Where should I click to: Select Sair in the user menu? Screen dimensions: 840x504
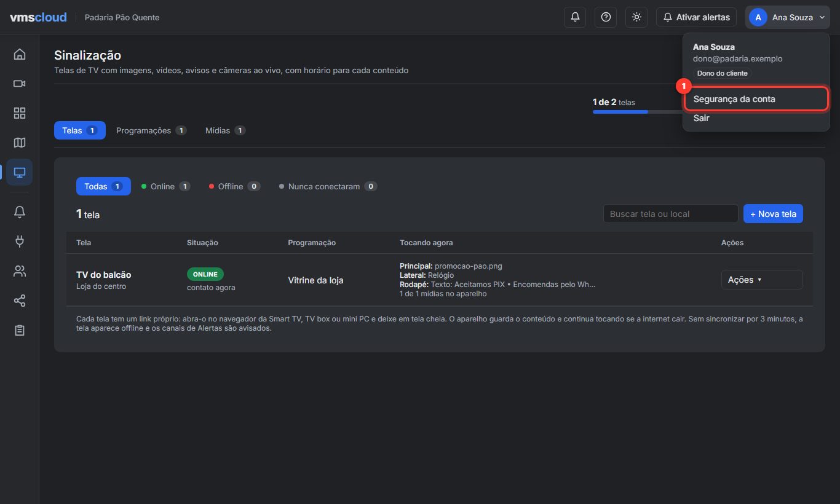click(x=756, y=118)
